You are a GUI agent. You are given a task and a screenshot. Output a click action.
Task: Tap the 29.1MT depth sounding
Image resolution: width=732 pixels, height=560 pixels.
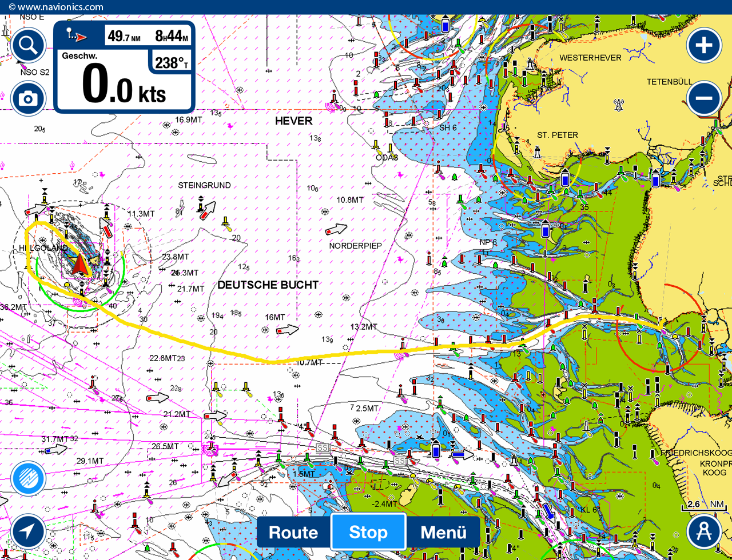[x=90, y=461]
